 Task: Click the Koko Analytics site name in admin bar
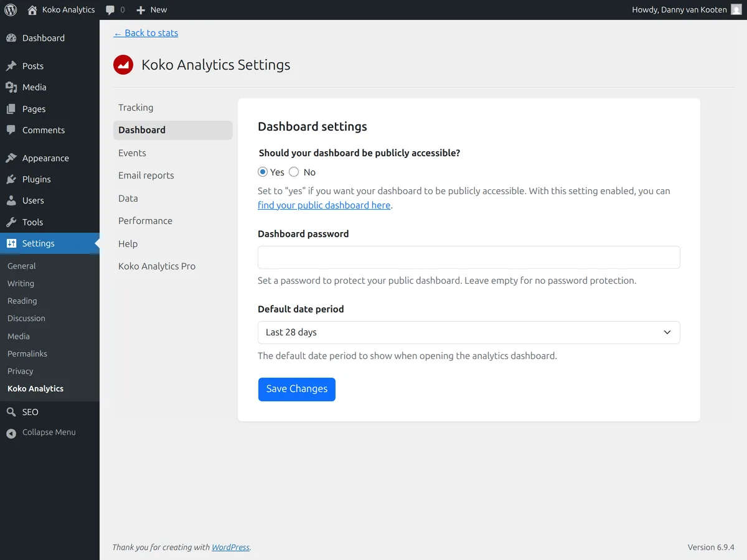pyautogui.click(x=68, y=10)
